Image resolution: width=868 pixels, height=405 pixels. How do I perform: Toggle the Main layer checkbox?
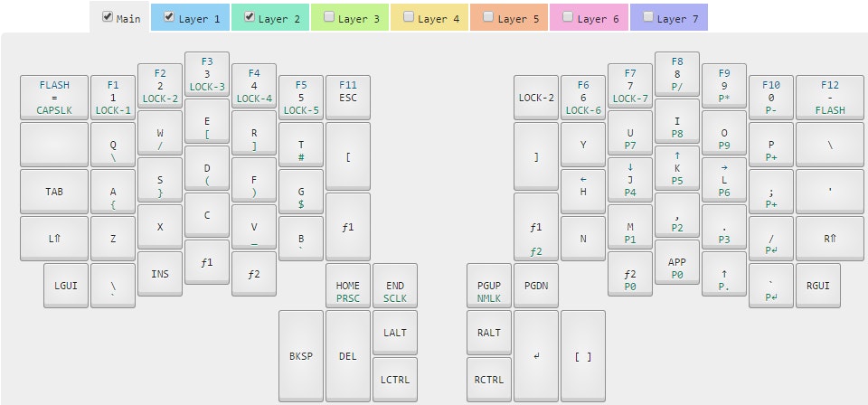[108, 17]
